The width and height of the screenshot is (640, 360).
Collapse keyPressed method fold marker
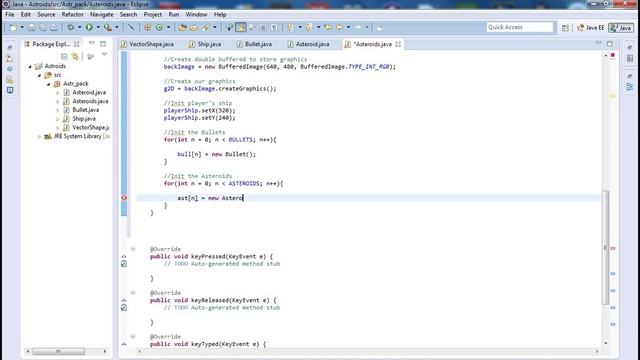tap(133, 249)
